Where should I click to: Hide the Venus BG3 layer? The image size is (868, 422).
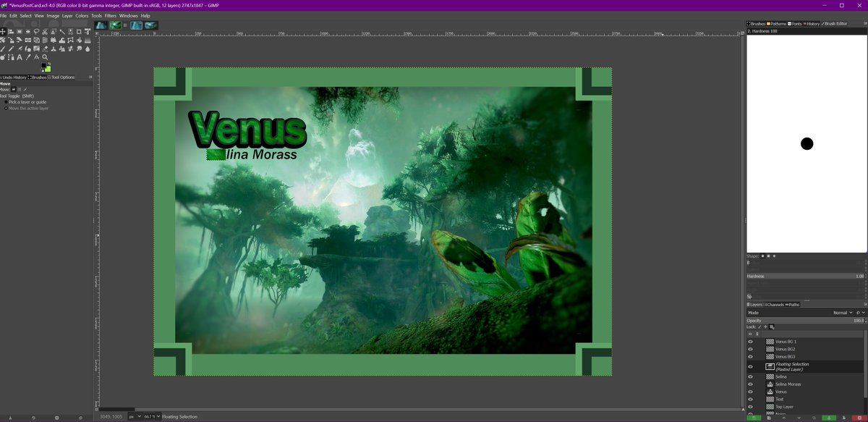pyautogui.click(x=750, y=357)
